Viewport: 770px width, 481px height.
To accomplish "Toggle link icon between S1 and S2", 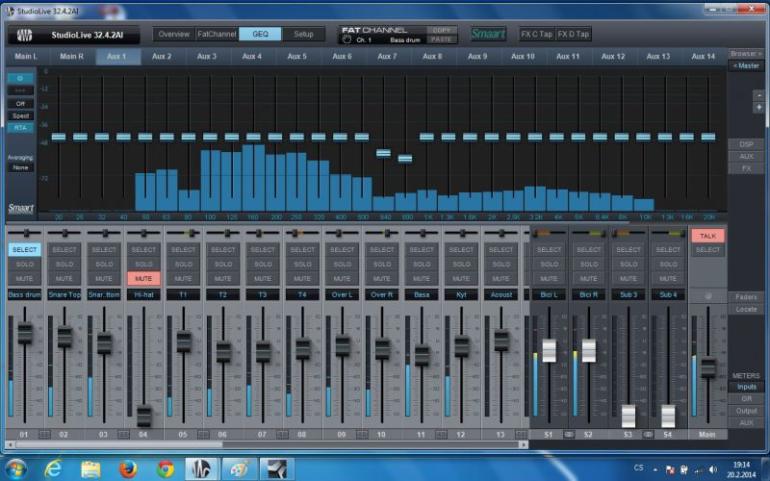I will point(569,435).
